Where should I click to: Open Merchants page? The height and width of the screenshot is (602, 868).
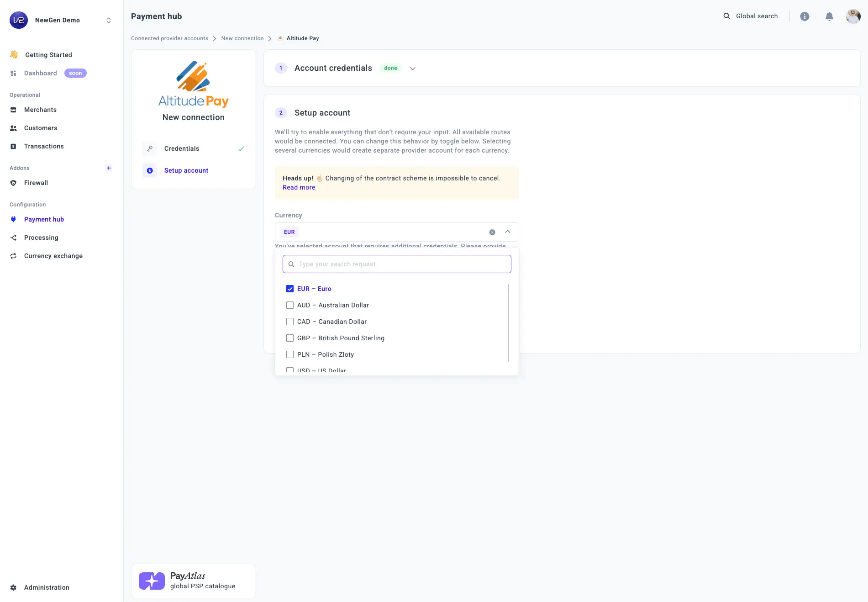(40, 110)
